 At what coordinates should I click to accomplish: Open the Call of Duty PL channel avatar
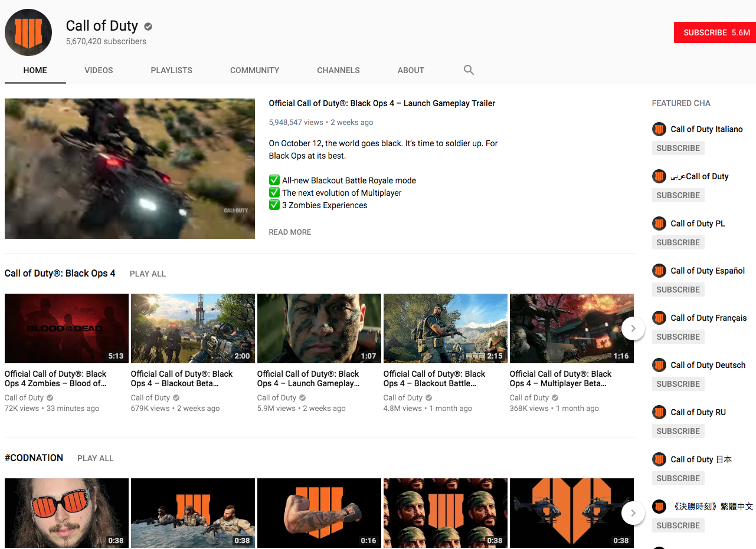tap(659, 223)
